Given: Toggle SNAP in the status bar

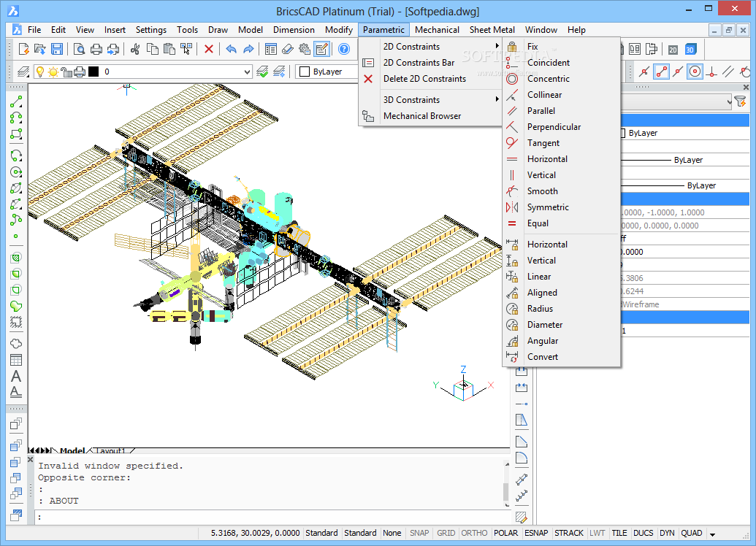Looking at the screenshot, I should 419,533.
